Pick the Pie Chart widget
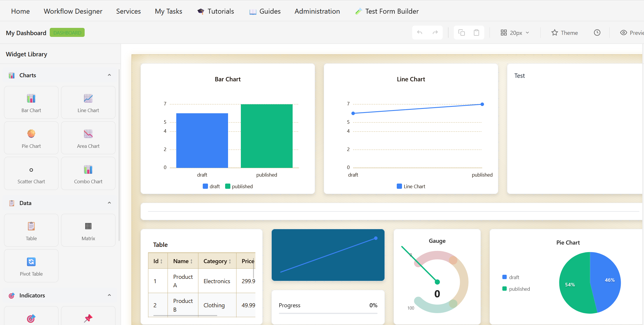644x325 pixels. pyautogui.click(x=31, y=138)
